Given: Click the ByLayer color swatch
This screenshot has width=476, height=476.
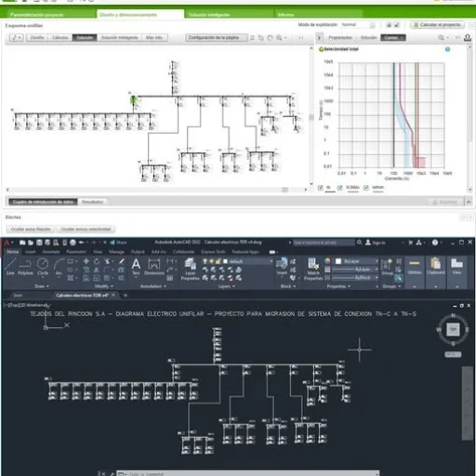Looking at the screenshot, I should (x=338, y=261).
